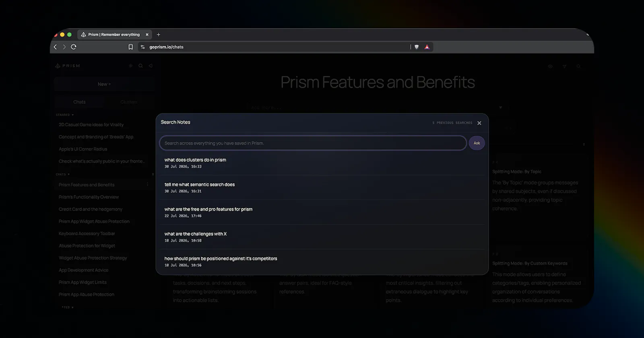Open 'Prism App Widget Abuse Protection' chat
Image resolution: width=644 pixels, height=338 pixels.
(x=94, y=221)
